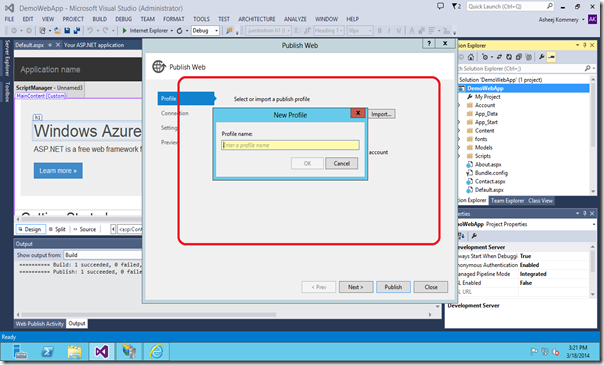Click Navigate Backward icon in toolbar

pyautogui.click(x=14, y=30)
